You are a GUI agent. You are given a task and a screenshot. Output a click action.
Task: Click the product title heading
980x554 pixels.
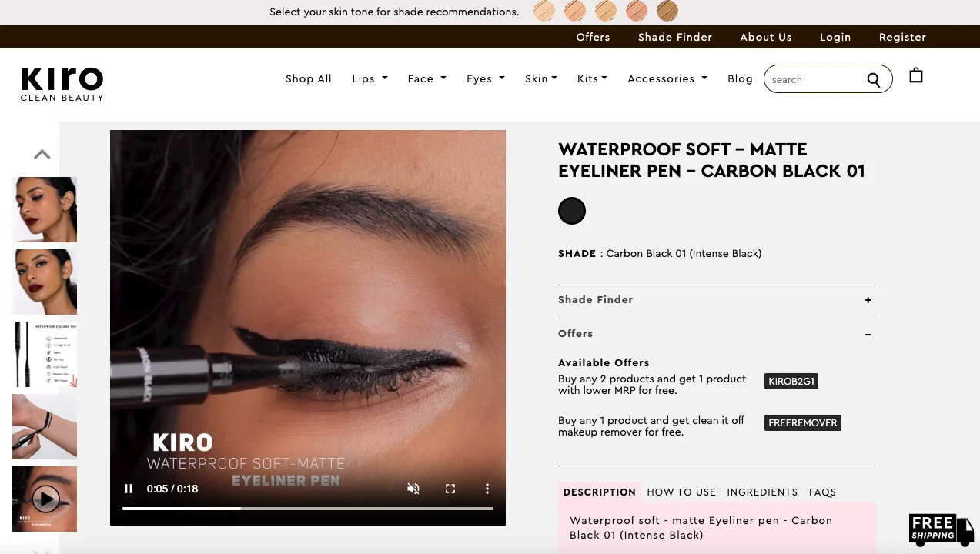point(712,160)
